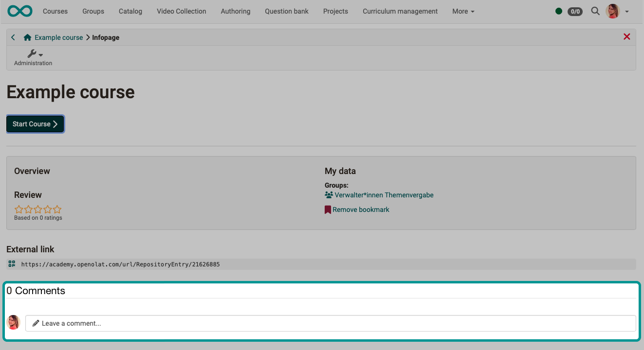The width and height of the screenshot is (644, 350).
Task: Click the QR code icon beside the external link
Action: (11, 264)
